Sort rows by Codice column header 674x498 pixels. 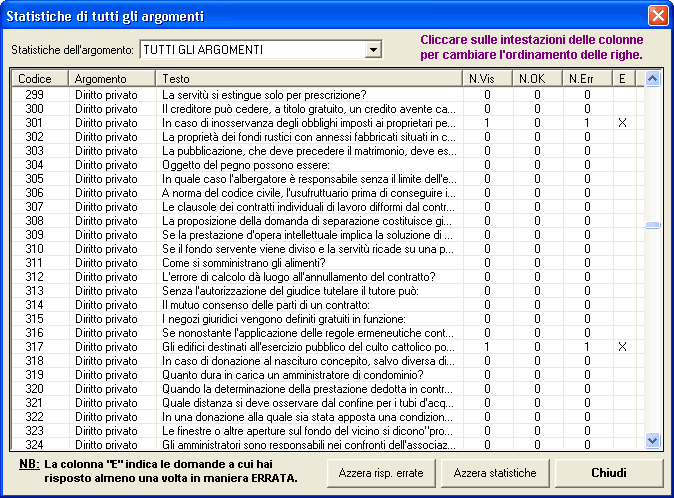tap(40, 78)
